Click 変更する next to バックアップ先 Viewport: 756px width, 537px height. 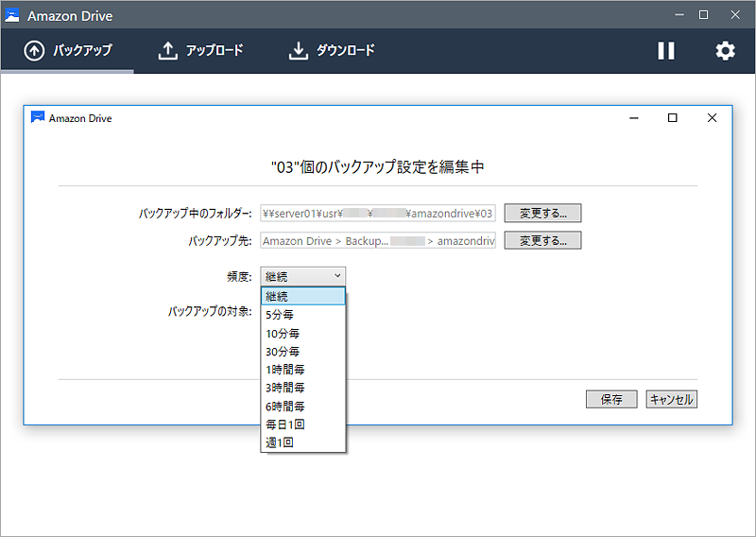point(542,240)
